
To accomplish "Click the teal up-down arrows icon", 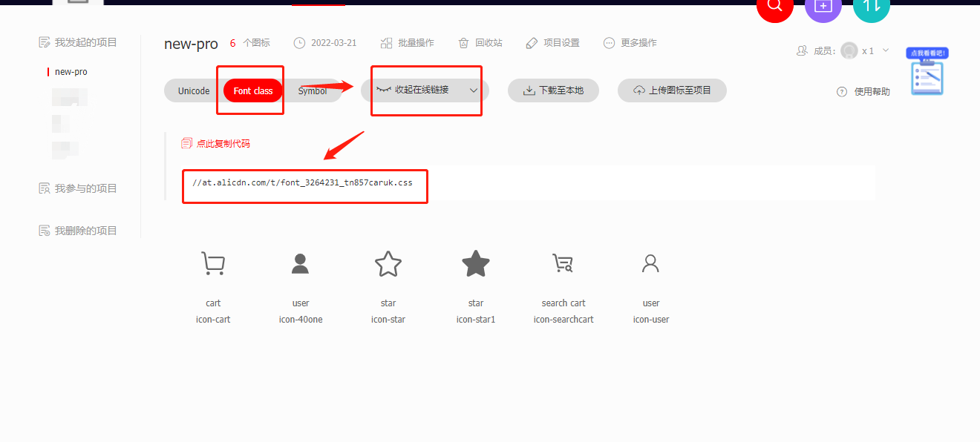I will coord(872,6).
